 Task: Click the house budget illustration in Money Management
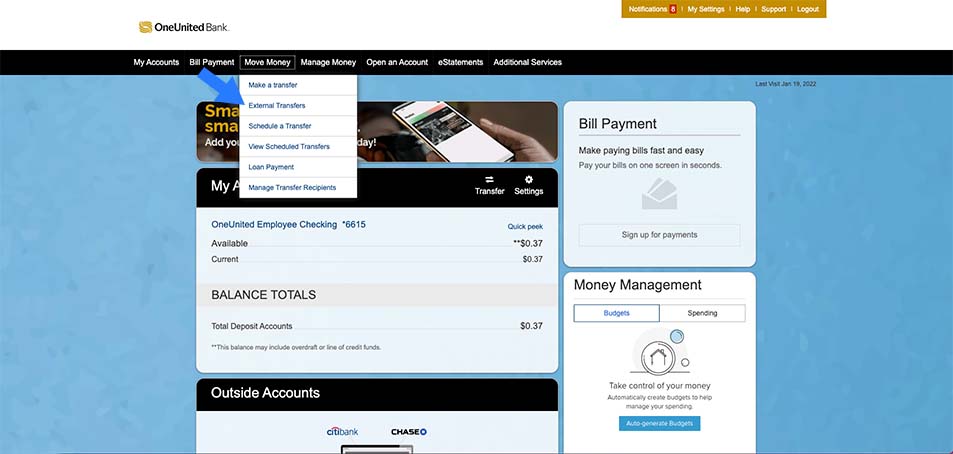coord(659,353)
